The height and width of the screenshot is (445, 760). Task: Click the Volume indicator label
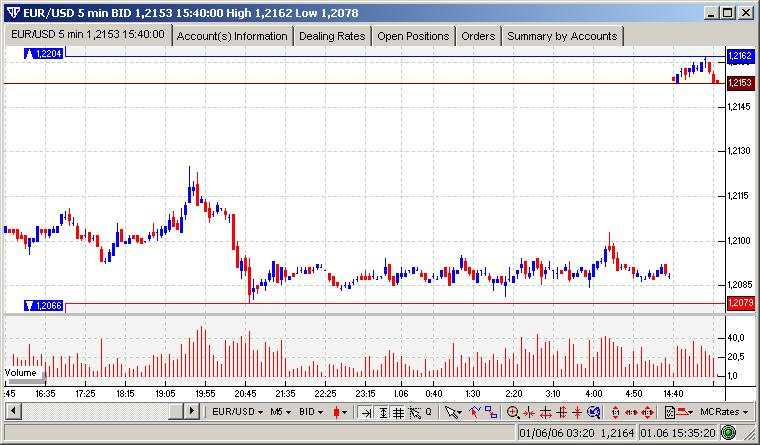(x=20, y=373)
